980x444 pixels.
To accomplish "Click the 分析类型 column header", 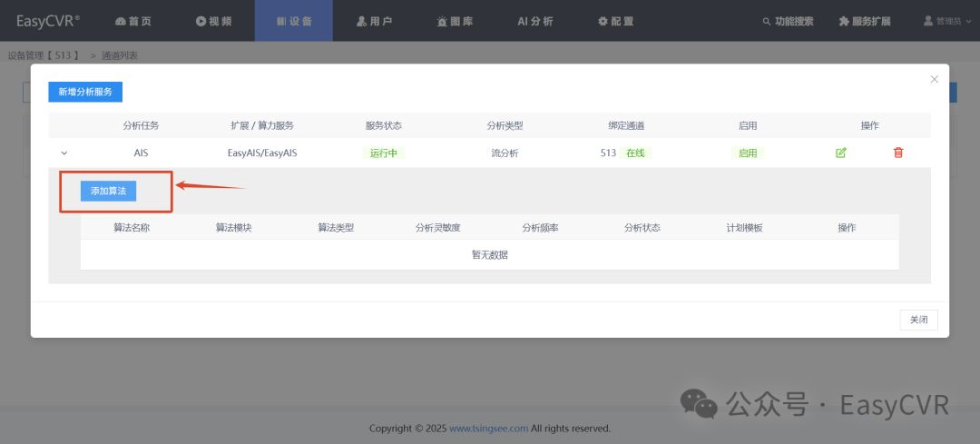I will [x=505, y=125].
